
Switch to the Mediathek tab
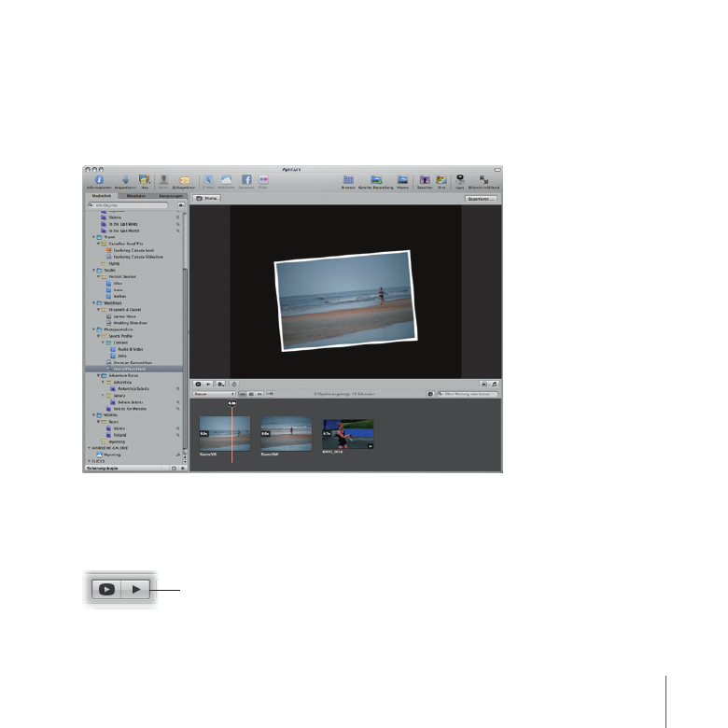[x=102, y=196]
